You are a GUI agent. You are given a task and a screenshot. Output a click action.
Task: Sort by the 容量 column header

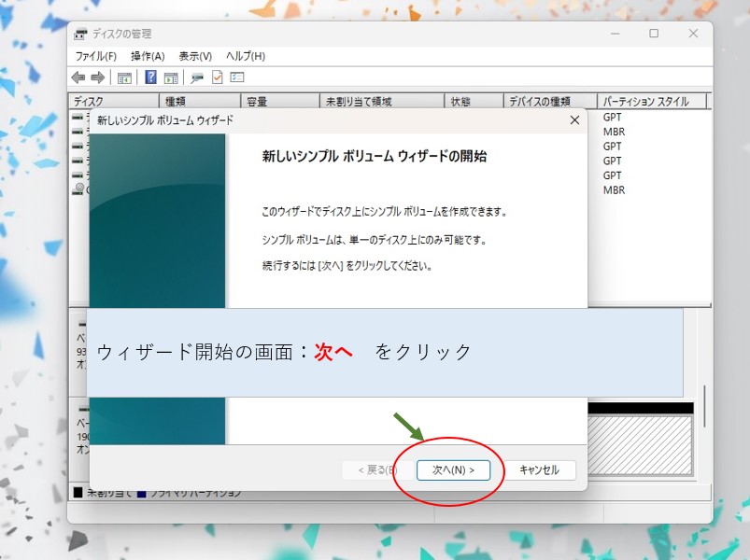coord(278,101)
